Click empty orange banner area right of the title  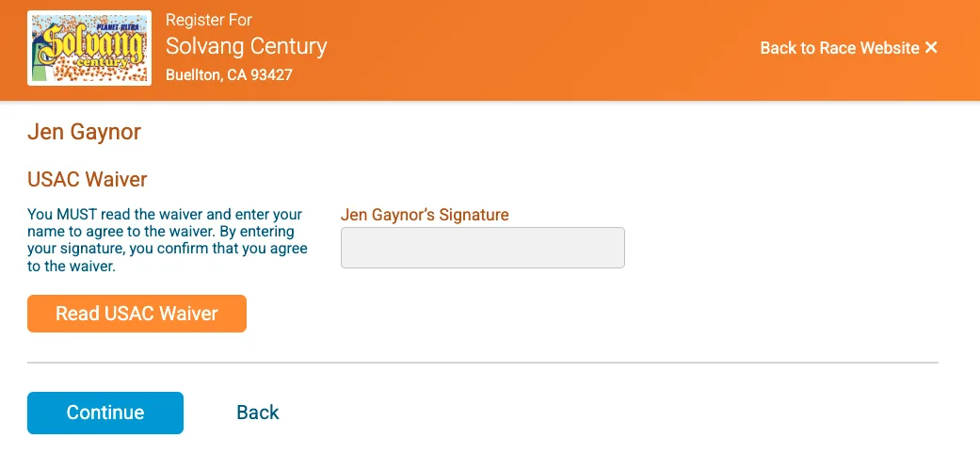click(546, 49)
